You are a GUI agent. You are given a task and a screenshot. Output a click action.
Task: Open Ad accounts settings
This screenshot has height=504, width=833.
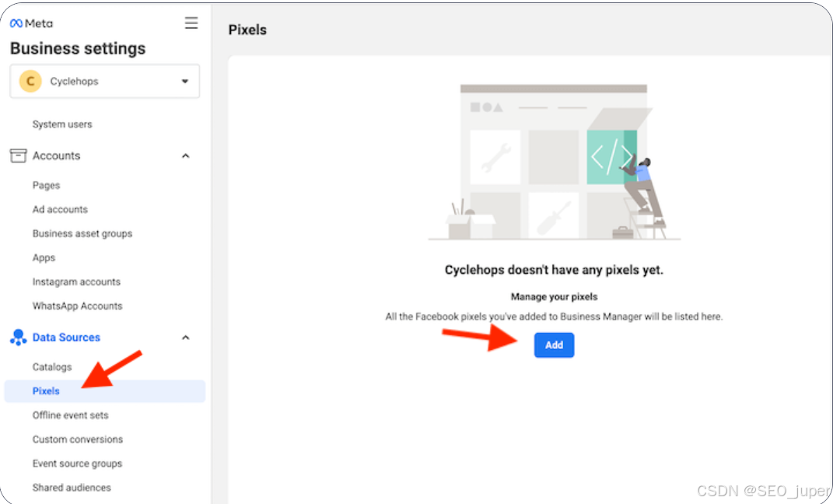tap(60, 209)
